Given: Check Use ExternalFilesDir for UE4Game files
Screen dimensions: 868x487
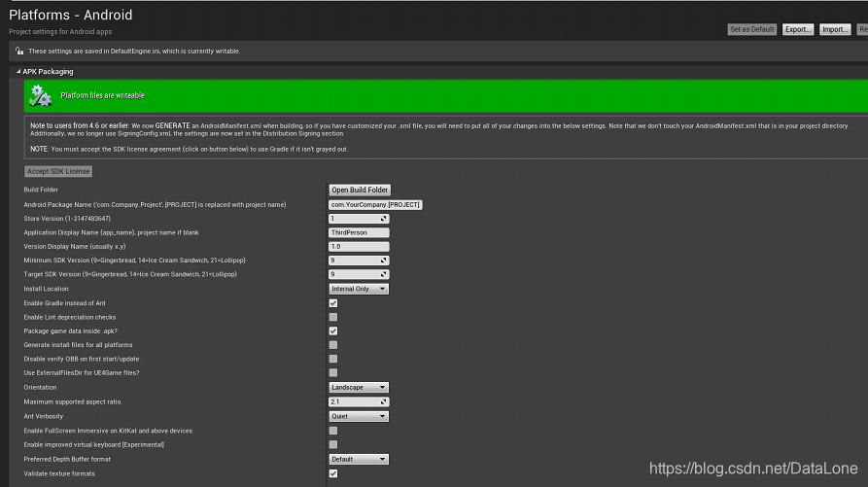Looking at the screenshot, I should (x=333, y=372).
